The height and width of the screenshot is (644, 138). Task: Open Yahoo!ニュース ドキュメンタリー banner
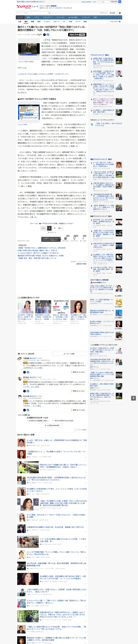[x=106, y=124]
